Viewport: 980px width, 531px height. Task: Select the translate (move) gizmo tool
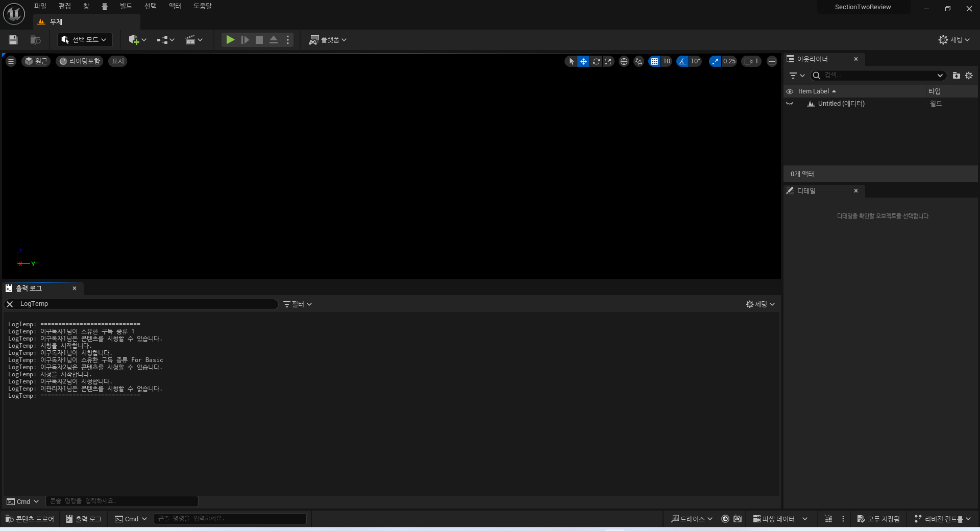[583, 61]
